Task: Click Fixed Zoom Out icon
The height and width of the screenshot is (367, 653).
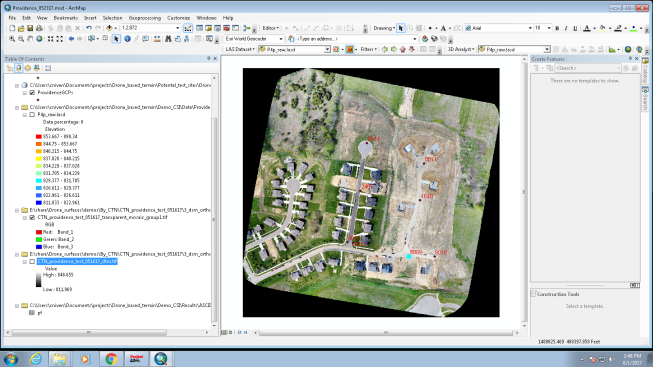Action: [60, 39]
